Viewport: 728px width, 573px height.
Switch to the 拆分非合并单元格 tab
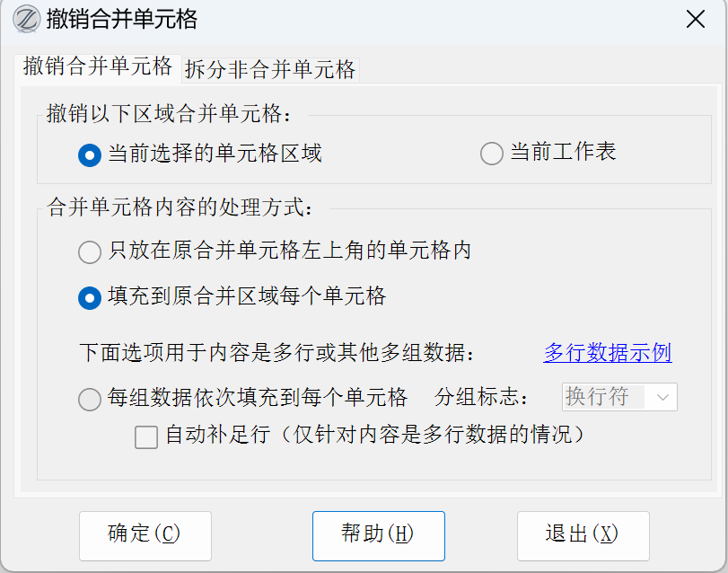pyautogui.click(x=270, y=69)
